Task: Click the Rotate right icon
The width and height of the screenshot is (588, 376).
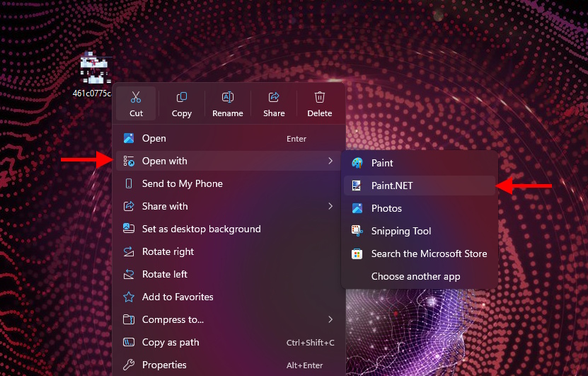Action: pos(129,251)
